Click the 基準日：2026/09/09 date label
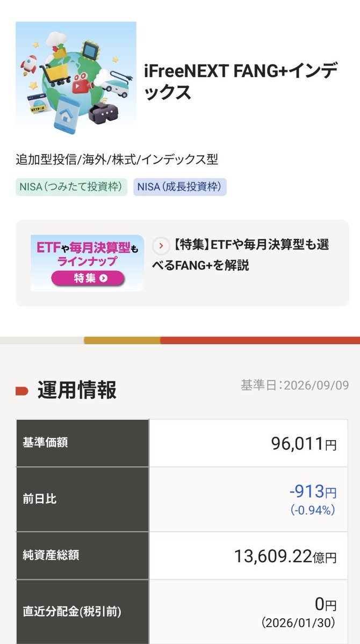The image size is (360, 644). pyautogui.click(x=294, y=385)
